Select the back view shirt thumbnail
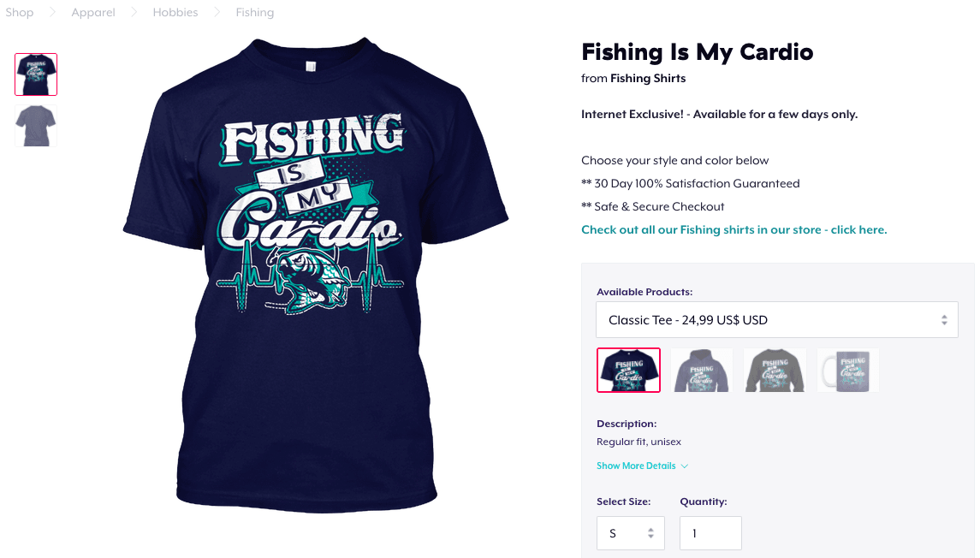This screenshot has height=558, width=980. [x=36, y=126]
